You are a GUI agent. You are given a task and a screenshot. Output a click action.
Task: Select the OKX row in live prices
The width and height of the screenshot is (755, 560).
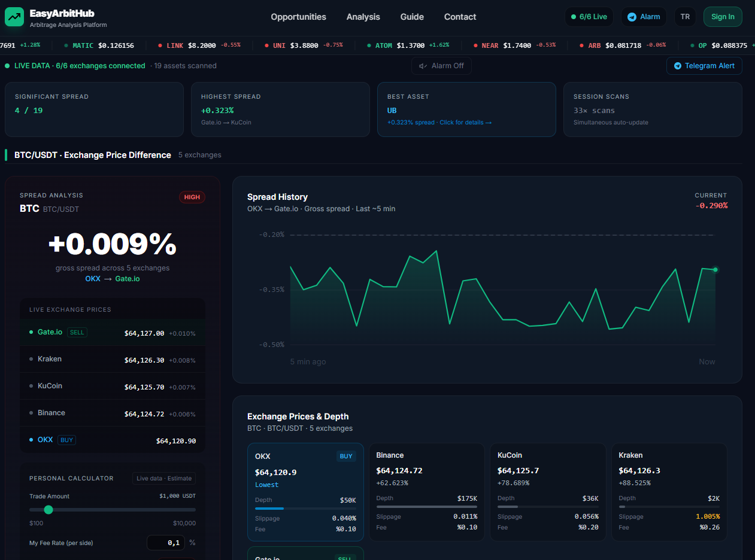pos(113,440)
